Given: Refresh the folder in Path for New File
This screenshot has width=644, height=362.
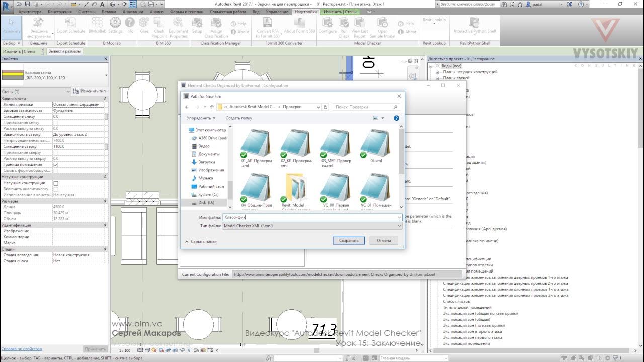Looking at the screenshot, I should pyautogui.click(x=326, y=107).
